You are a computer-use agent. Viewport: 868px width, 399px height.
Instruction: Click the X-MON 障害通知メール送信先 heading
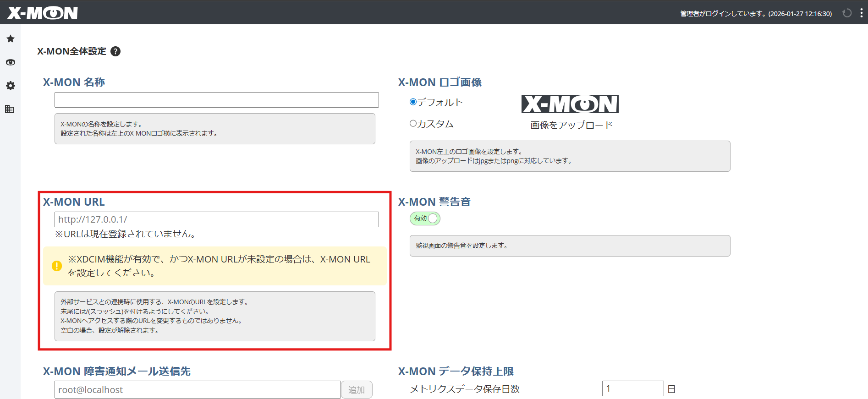coord(116,372)
